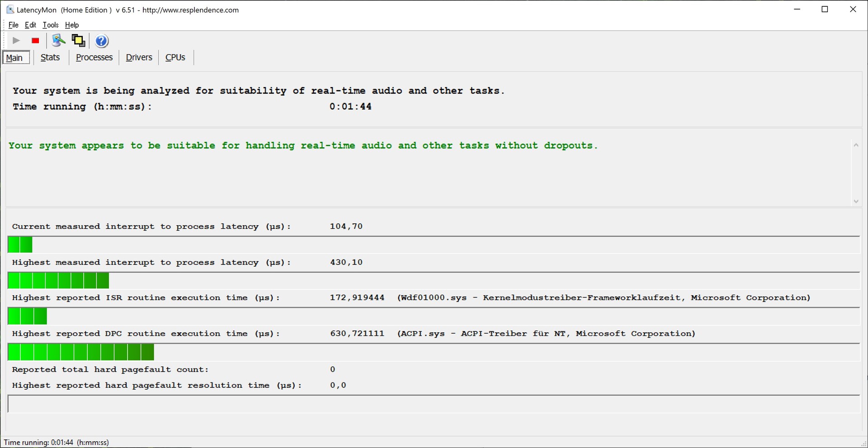Maximize the LatencyMon window

(825, 9)
